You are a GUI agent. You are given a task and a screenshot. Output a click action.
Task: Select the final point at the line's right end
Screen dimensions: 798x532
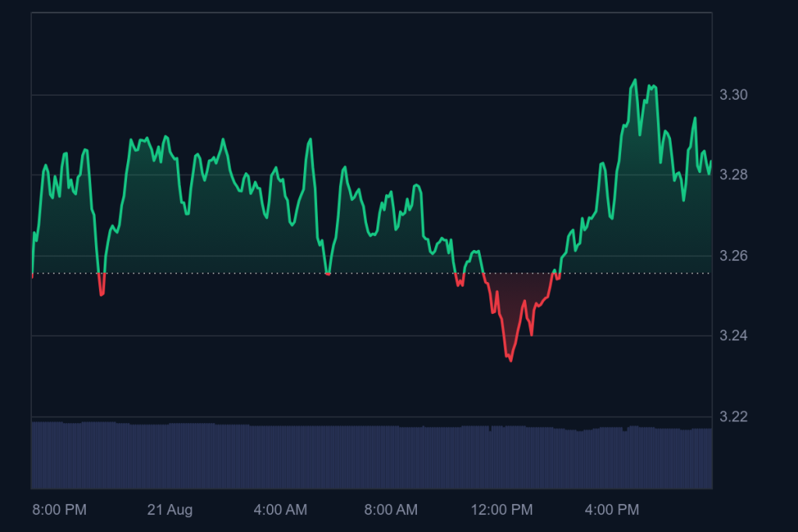[x=711, y=161]
